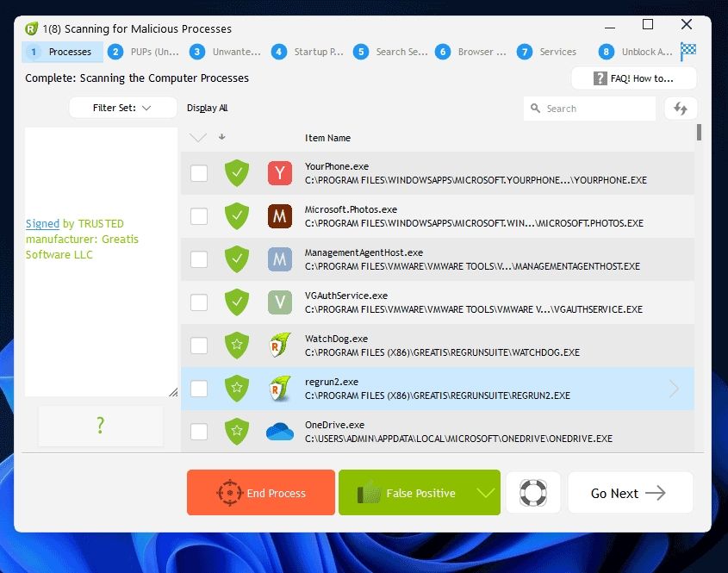This screenshot has width=728, height=573.
Task: Click the star shield for WatchDog.exe
Action: (237, 346)
